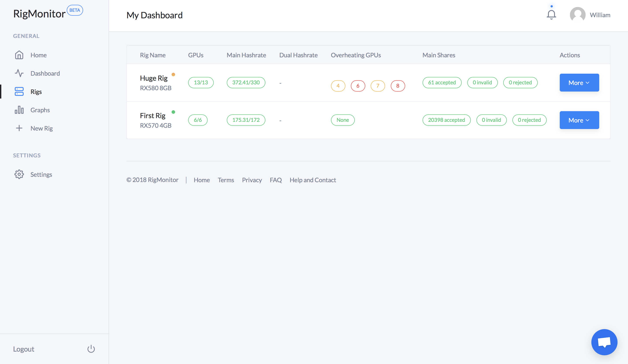The width and height of the screenshot is (628, 364).
Task: Click William's user avatar
Action: click(x=578, y=15)
